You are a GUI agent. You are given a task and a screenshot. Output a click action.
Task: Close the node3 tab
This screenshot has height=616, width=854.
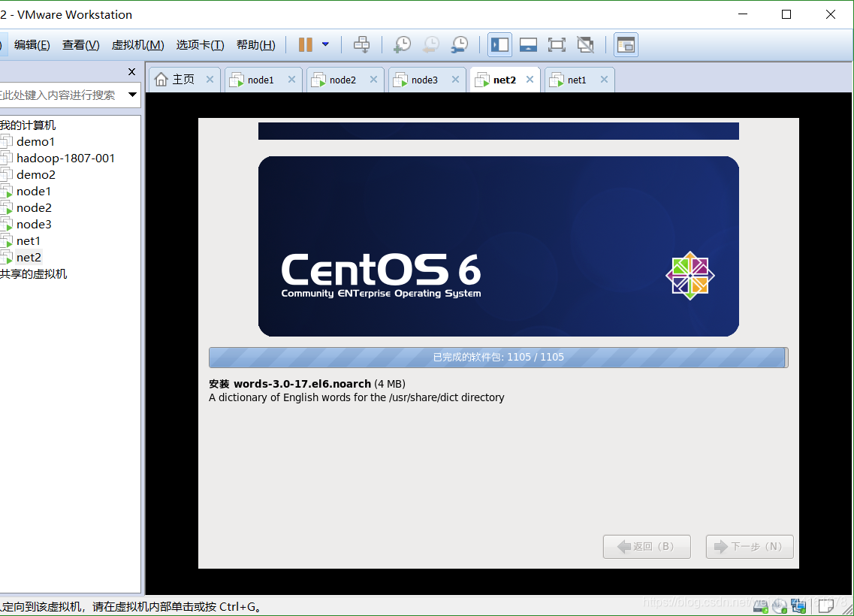455,80
